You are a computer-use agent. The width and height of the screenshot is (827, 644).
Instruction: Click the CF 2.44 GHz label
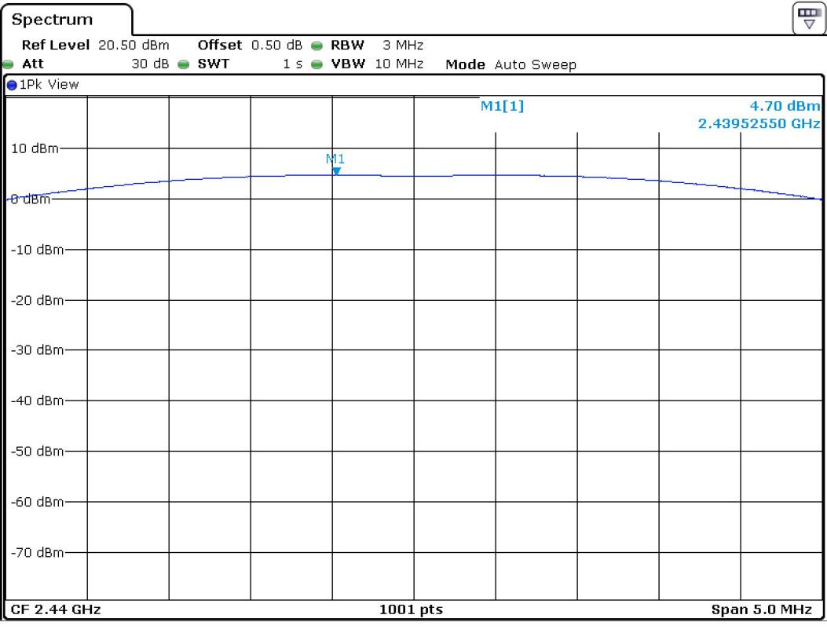point(56,609)
